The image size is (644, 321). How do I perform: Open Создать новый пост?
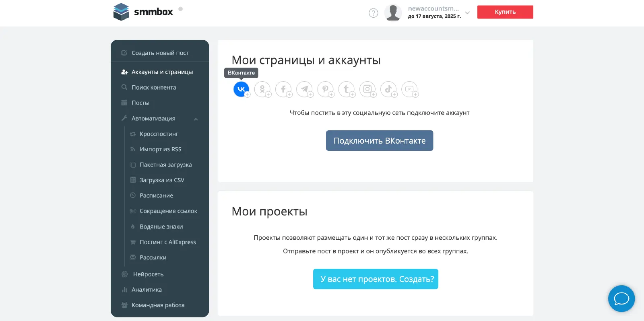[160, 53]
